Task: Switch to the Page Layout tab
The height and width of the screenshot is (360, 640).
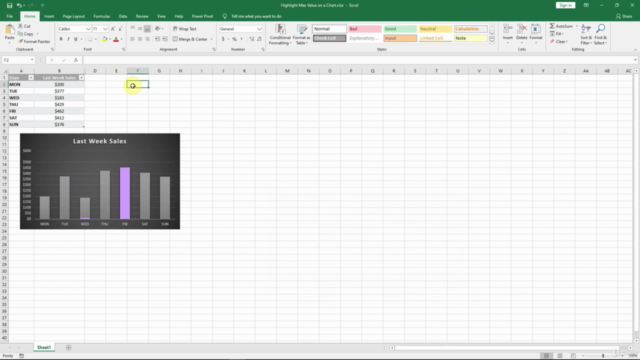Action: click(x=73, y=16)
